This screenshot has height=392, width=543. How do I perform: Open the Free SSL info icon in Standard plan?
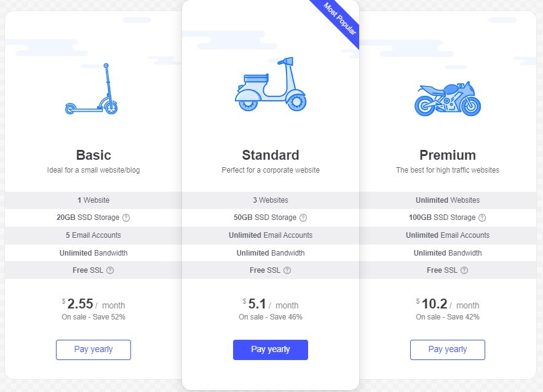(x=287, y=270)
